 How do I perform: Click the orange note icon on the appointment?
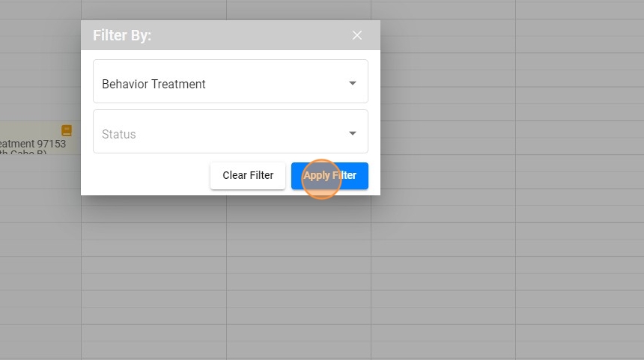(67, 130)
